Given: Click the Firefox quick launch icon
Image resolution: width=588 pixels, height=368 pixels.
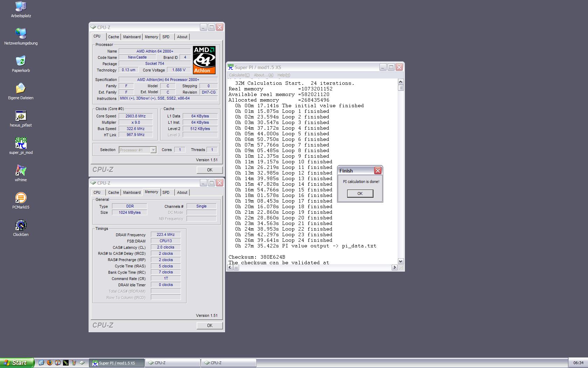Looking at the screenshot, I should point(49,363).
